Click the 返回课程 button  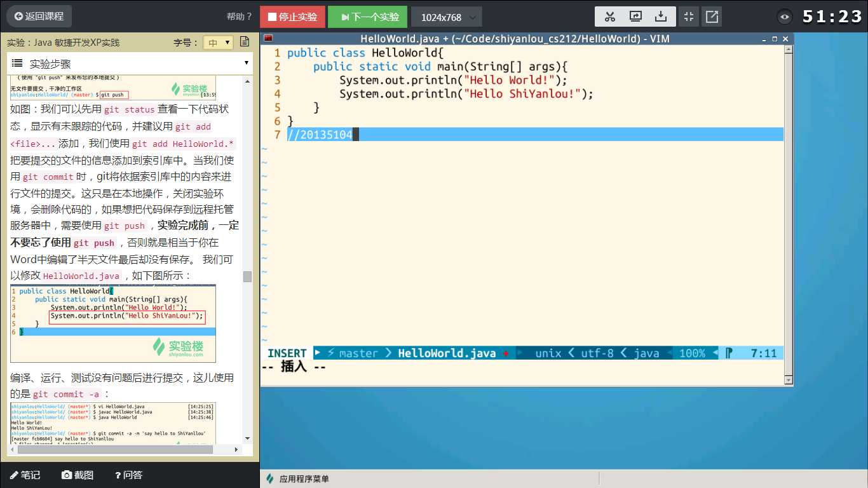[39, 17]
